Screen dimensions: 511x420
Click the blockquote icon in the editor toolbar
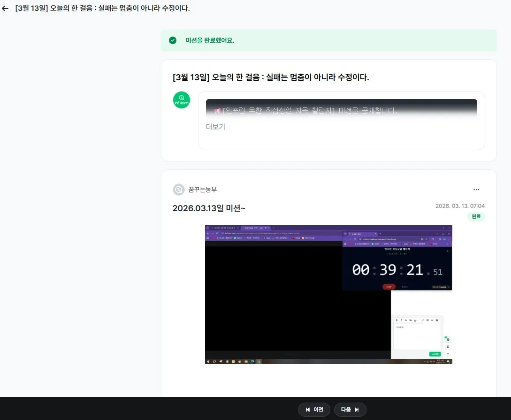click(432, 320)
